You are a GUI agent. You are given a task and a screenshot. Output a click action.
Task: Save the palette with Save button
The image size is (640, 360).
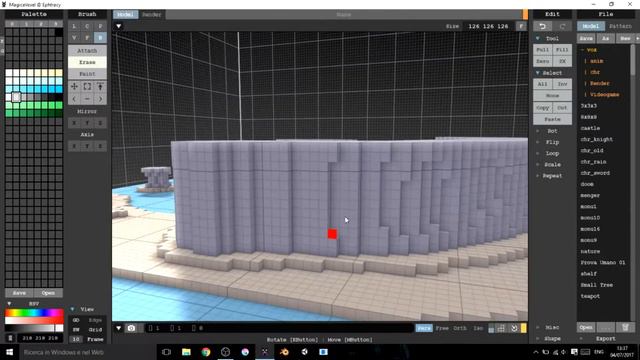[x=19, y=293]
